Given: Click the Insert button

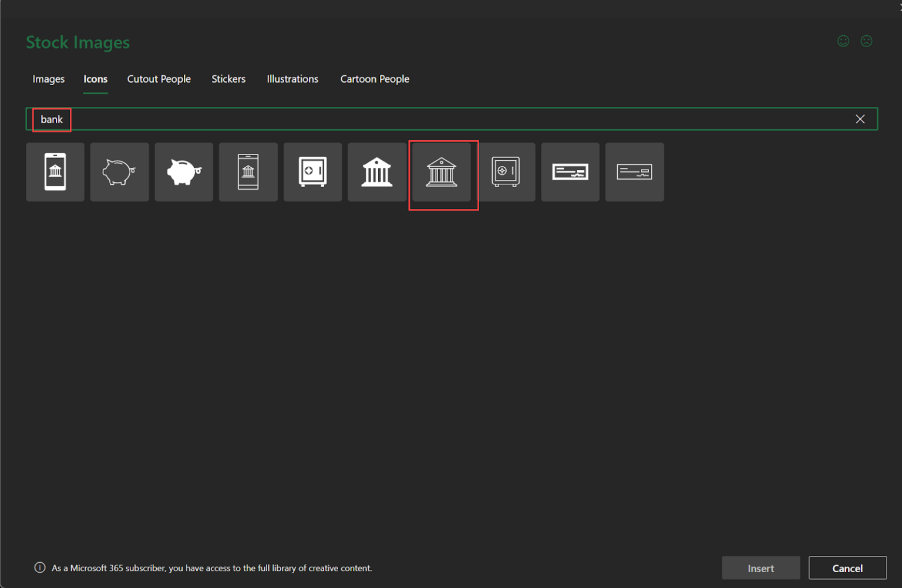Looking at the screenshot, I should coord(761,568).
